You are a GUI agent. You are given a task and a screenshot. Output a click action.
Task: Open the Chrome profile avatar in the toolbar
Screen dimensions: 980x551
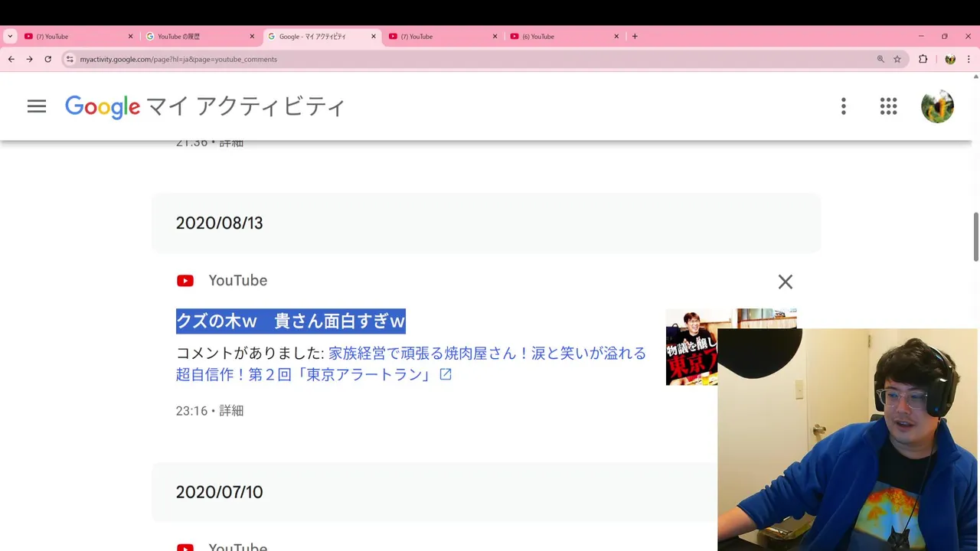[x=950, y=59]
